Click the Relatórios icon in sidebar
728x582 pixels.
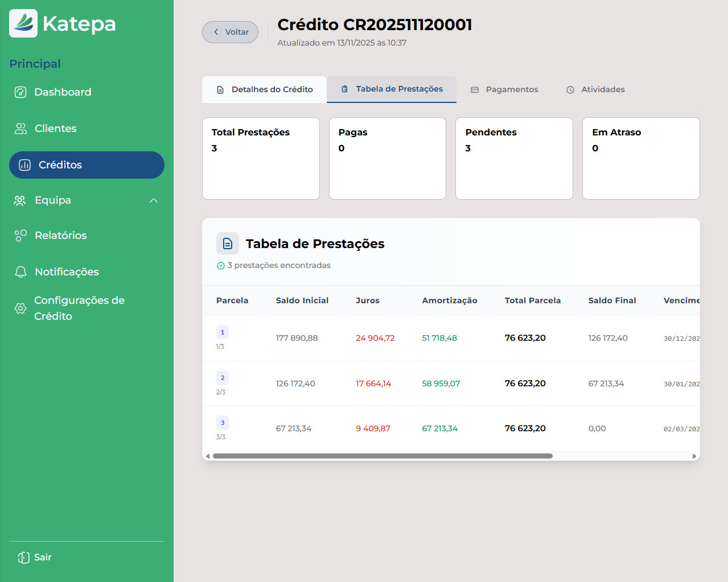click(20, 236)
